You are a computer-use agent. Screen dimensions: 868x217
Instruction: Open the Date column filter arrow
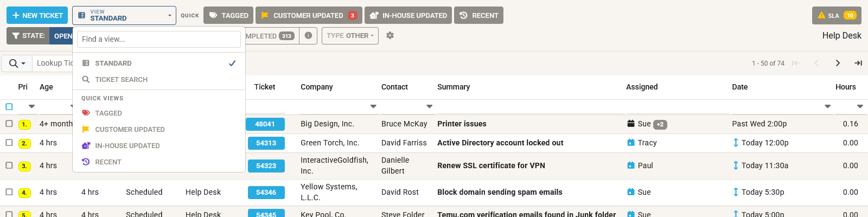pyautogui.click(x=827, y=107)
